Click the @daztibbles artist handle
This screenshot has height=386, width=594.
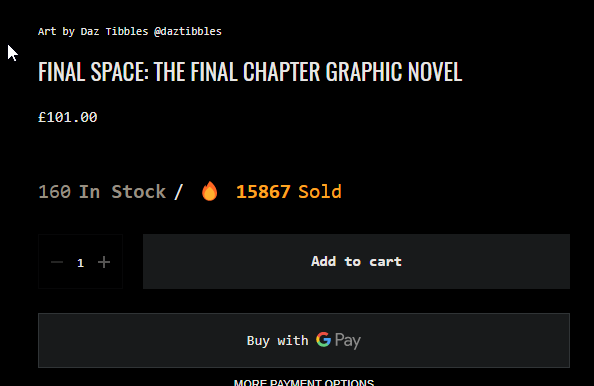pos(188,31)
